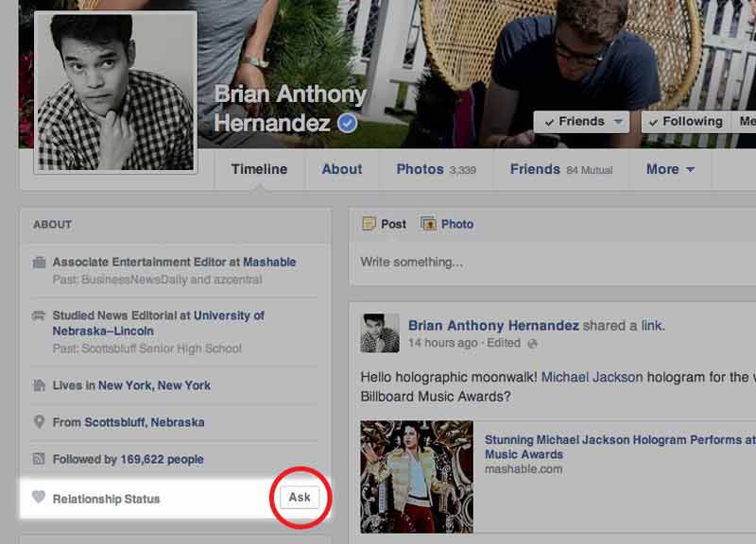Click the house icon beside Lives in
Viewport: 756px width, 544px height.
[x=40, y=385]
